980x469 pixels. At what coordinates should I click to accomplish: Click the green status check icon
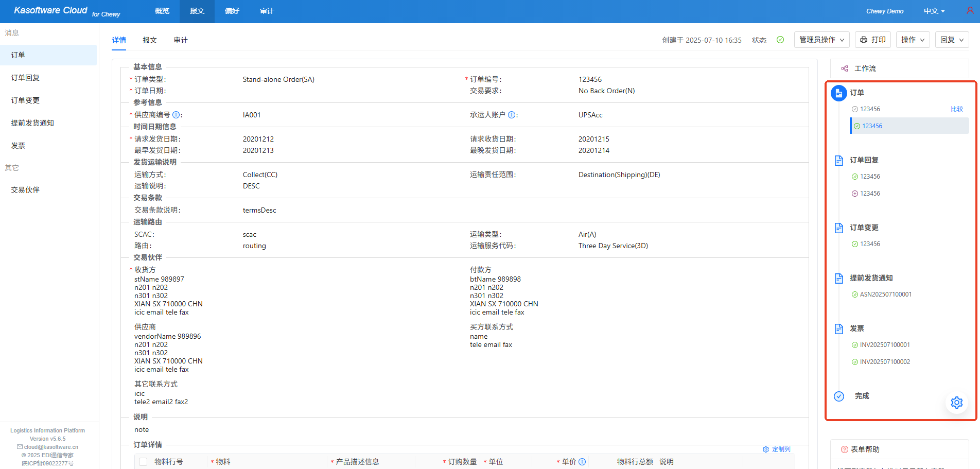[x=780, y=40]
